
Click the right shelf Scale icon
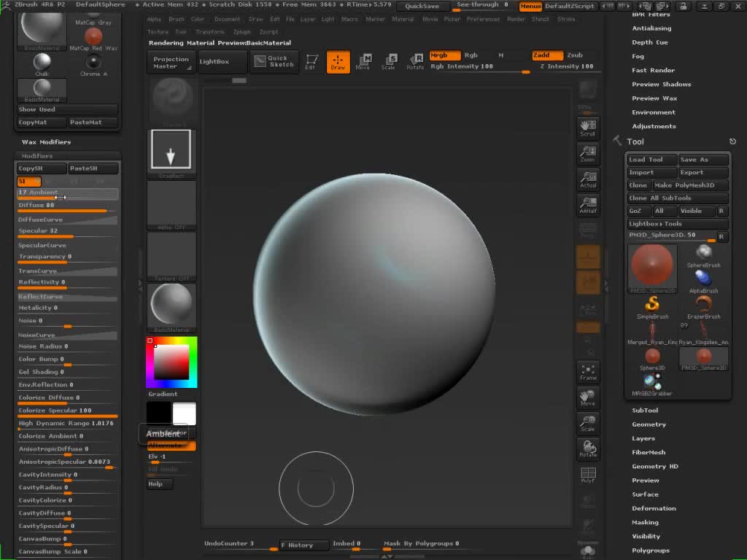(588, 424)
